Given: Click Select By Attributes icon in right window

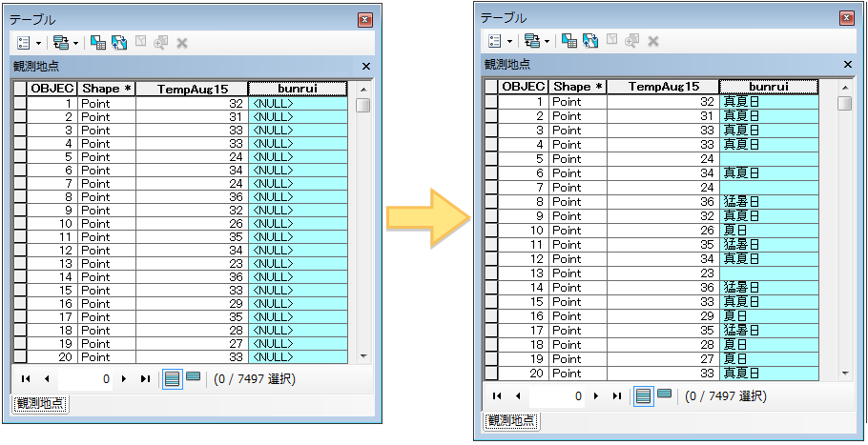Looking at the screenshot, I should pyautogui.click(x=568, y=40).
